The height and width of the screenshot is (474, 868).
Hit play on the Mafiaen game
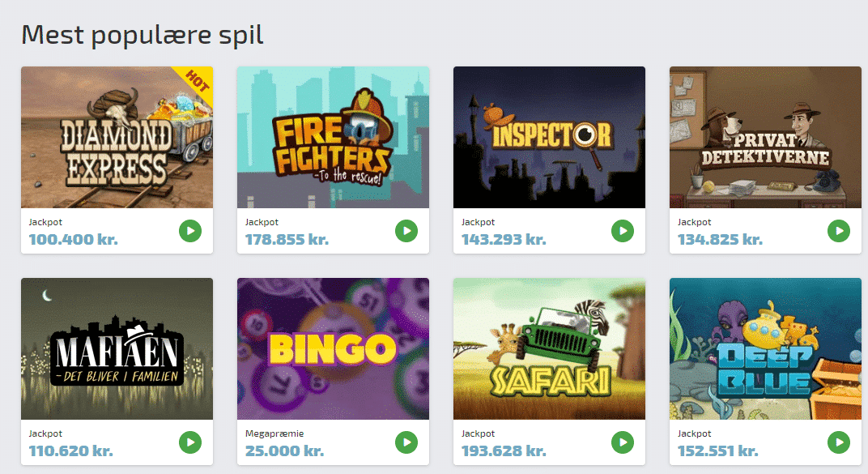[190, 442]
